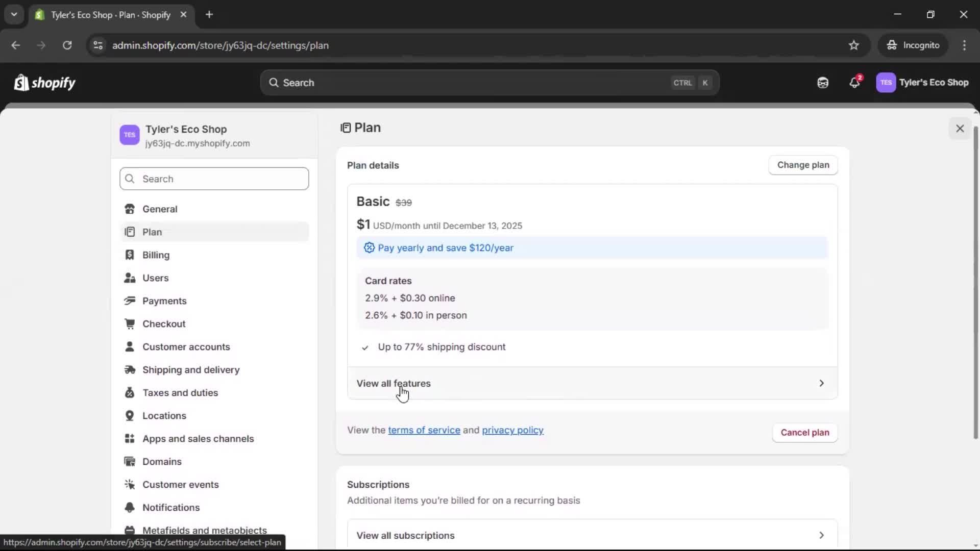The image size is (980, 551).
Task: Click Up to 77% shipping discount text
Action: pos(442,347)
